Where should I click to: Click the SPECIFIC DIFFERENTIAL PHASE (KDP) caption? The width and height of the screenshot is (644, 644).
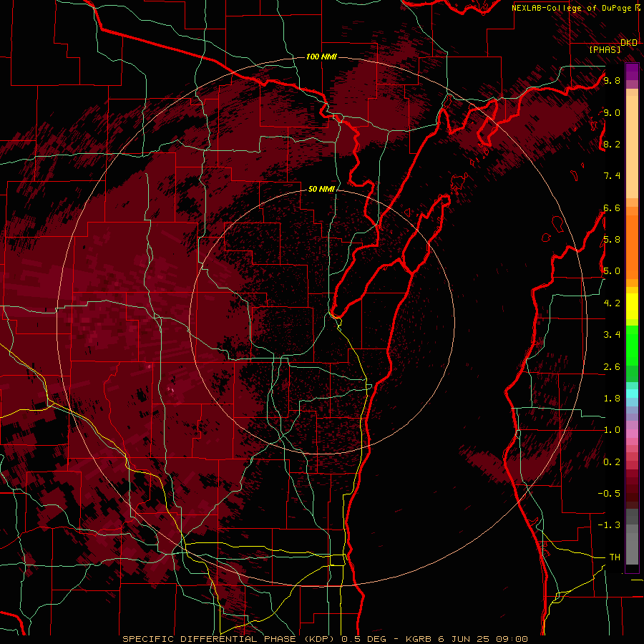[229, 639]
